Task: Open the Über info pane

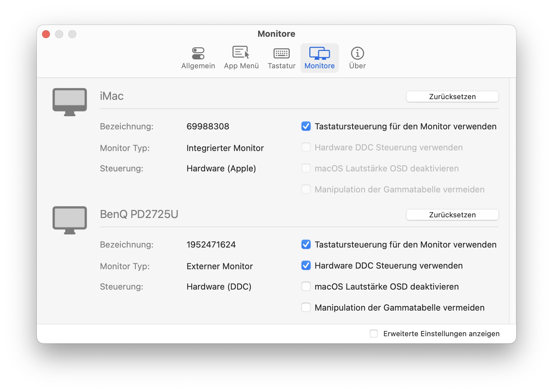Action: point(357,58)
